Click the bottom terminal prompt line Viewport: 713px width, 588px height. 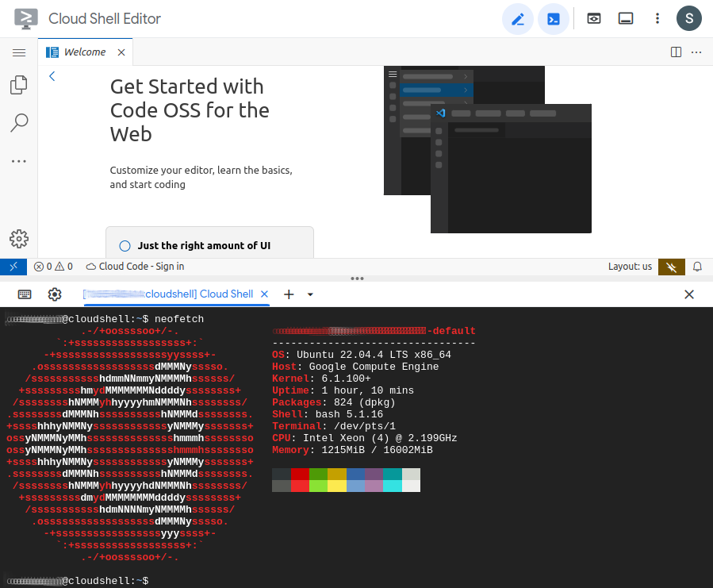(x=77, y=581)
